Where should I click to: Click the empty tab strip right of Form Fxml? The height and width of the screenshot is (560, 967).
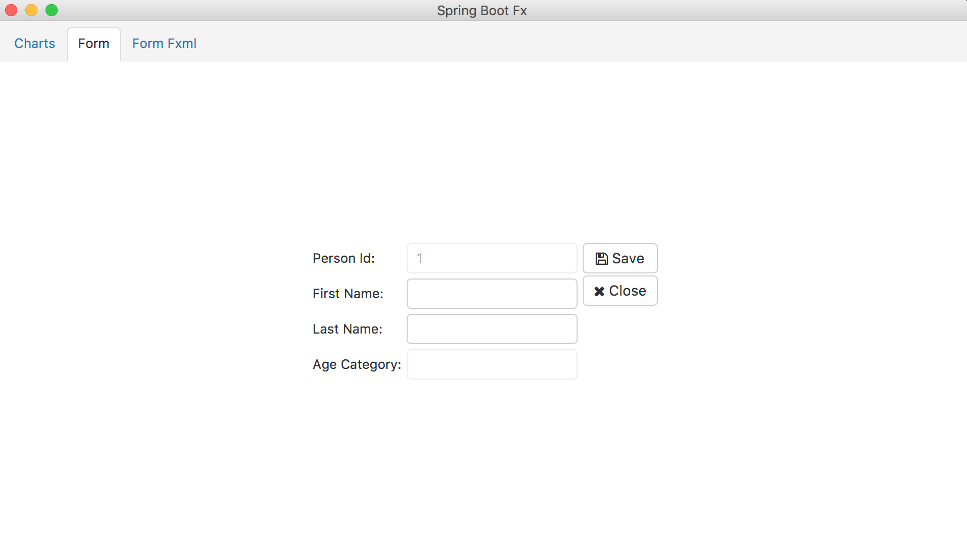[556, 43]
